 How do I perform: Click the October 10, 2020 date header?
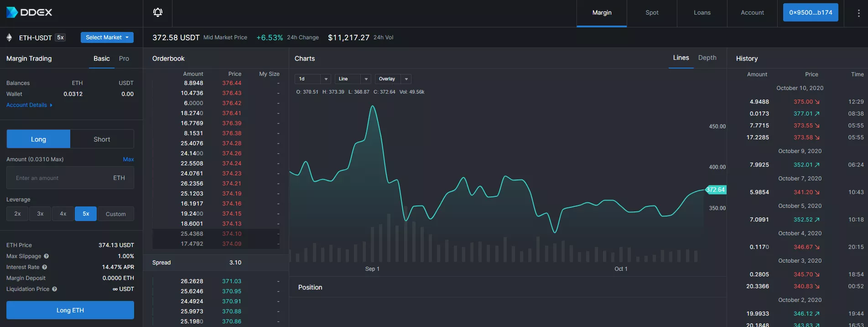click(x=800, y=88)
